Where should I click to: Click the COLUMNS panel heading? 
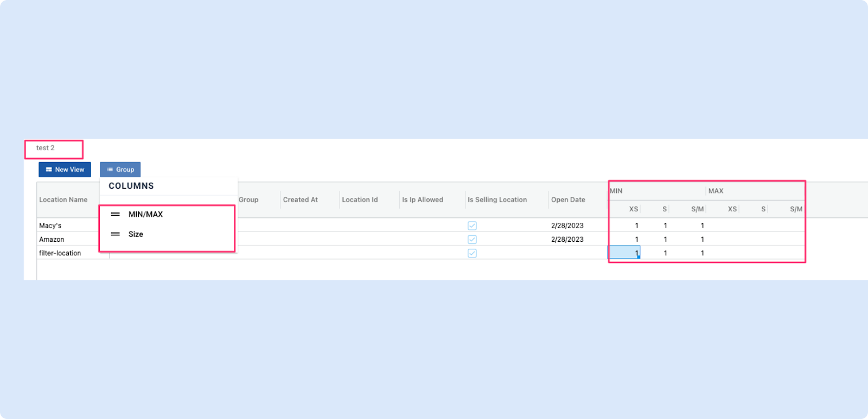[131, 186]
